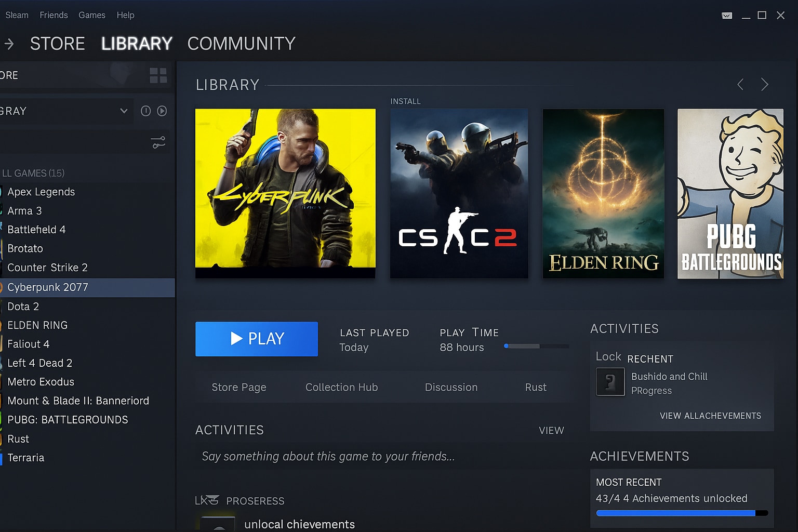Select Brotato in game list
This screenshot has width=798, height=532.
click(x=87, y=248)
